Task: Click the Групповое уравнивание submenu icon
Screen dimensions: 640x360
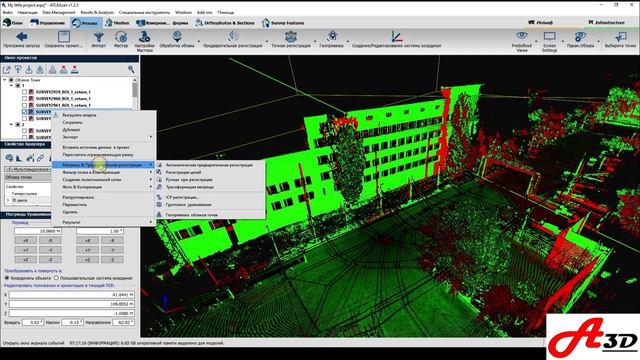Action: coord(159,204)
